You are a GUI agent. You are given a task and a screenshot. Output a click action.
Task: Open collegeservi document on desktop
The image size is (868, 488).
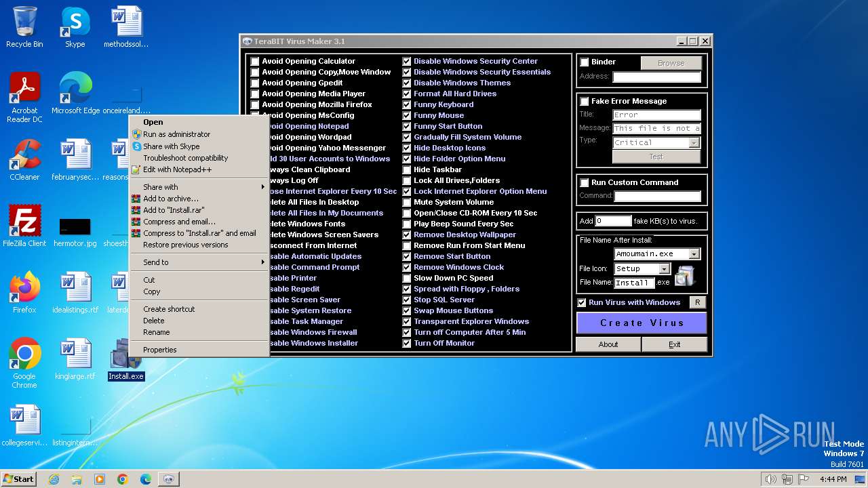click(24, 426)
